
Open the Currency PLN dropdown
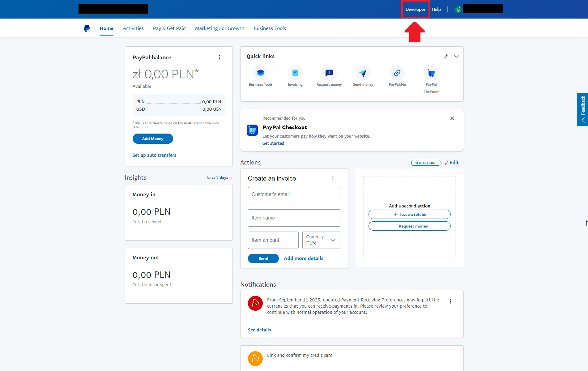click(x=321, y=240)
